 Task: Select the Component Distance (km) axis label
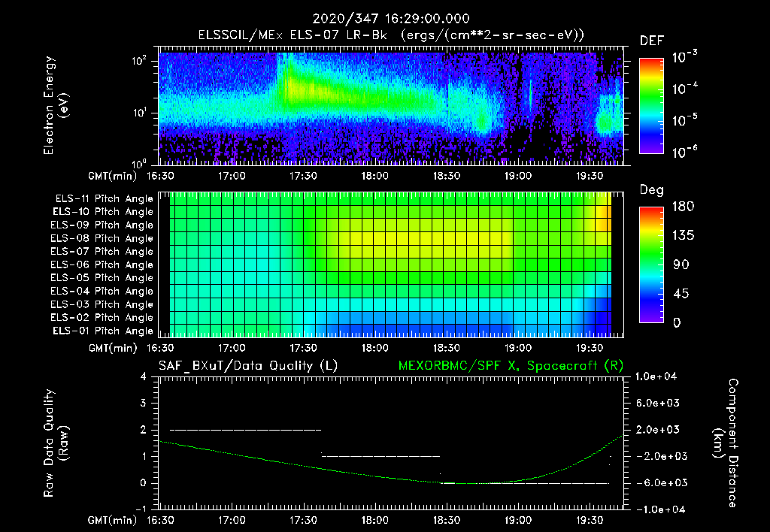726,443
